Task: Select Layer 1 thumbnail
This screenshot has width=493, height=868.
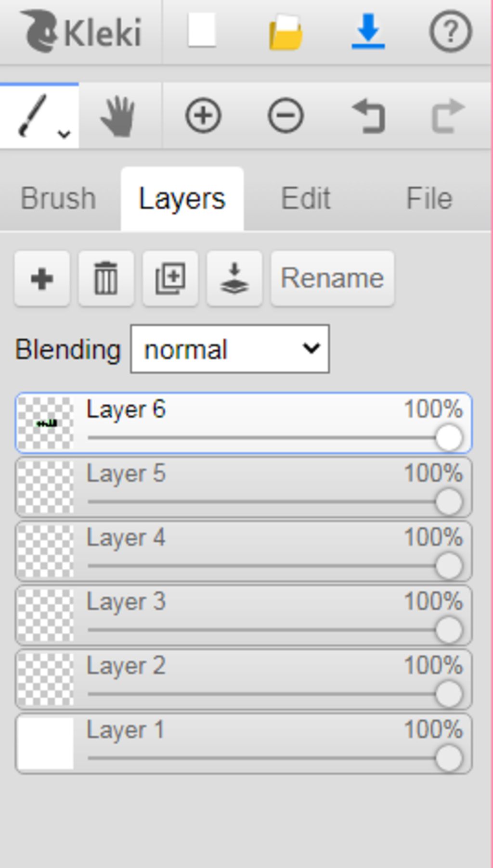Action: click(46, 743)
